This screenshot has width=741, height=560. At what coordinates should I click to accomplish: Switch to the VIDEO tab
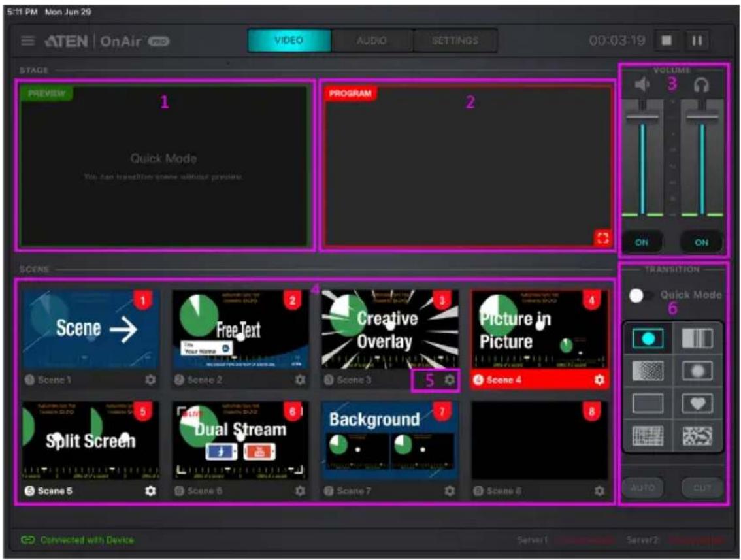289,41
